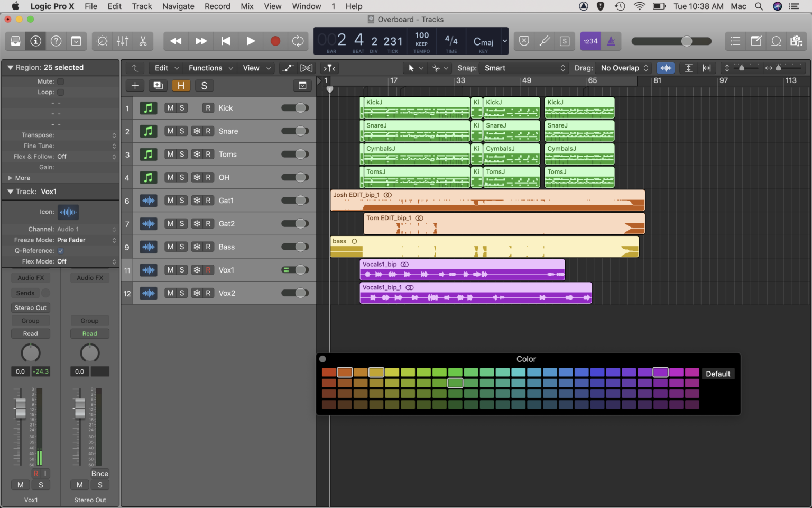Viewport: 812px width, 508px height.
Task: Open the No Overlap drag dropdown
Action: pyautogui.click(x=623, y=68)
